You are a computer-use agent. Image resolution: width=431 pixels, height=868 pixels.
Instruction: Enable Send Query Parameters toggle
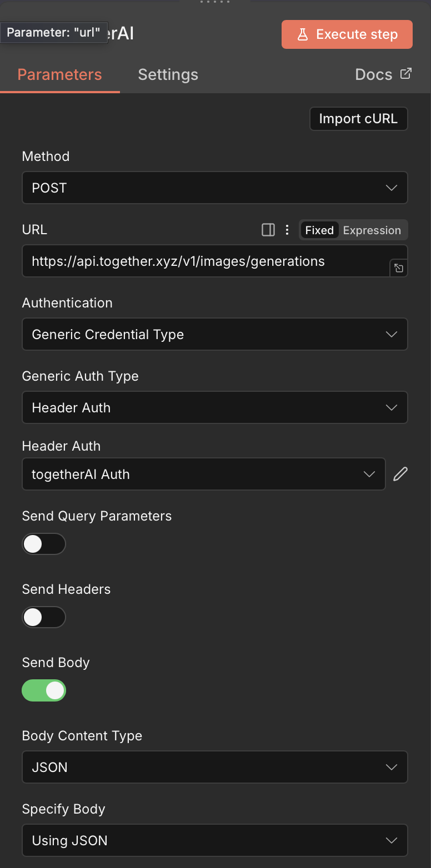tap(44, 544)
